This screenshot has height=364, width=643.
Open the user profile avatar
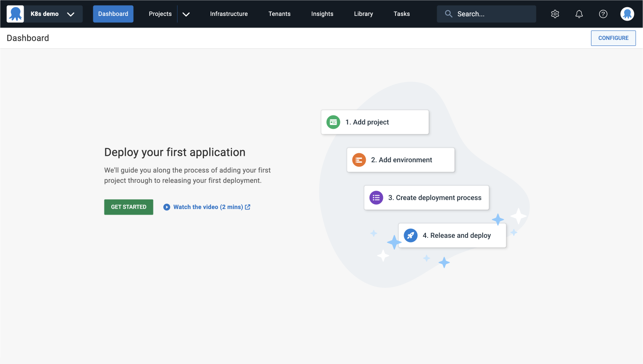pyautogui.click(x=627, y=14)
